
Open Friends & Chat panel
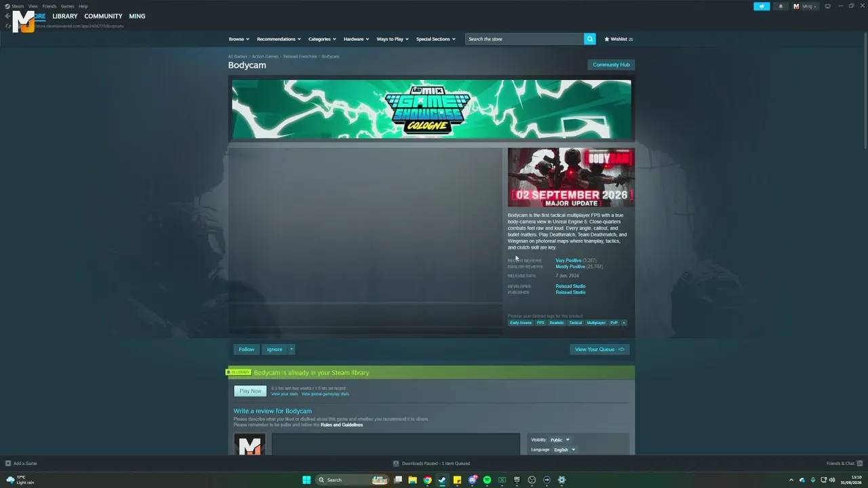[x=843, y=464]
